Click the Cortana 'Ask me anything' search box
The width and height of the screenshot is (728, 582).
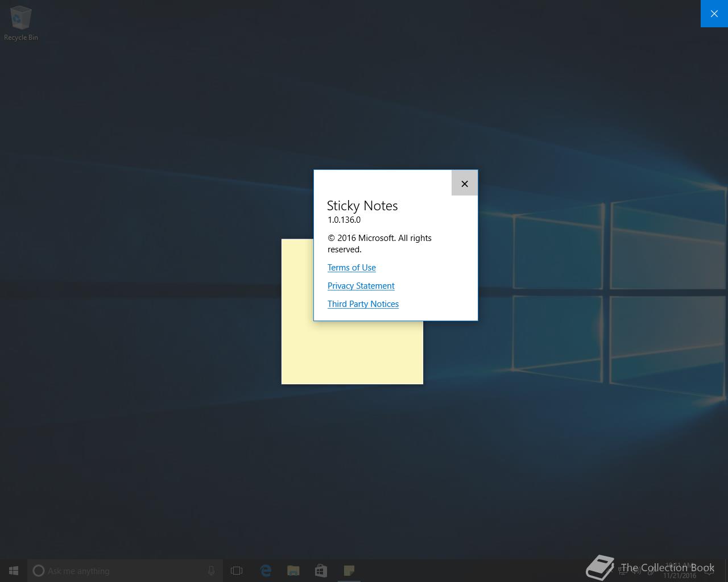[x=125, y=571]
